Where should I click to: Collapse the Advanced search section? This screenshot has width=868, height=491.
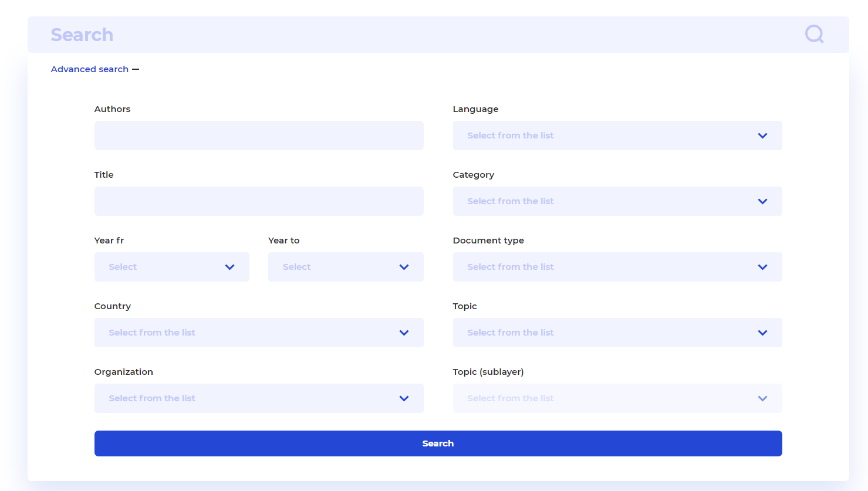pyautogui.click(x=90, y=69)
